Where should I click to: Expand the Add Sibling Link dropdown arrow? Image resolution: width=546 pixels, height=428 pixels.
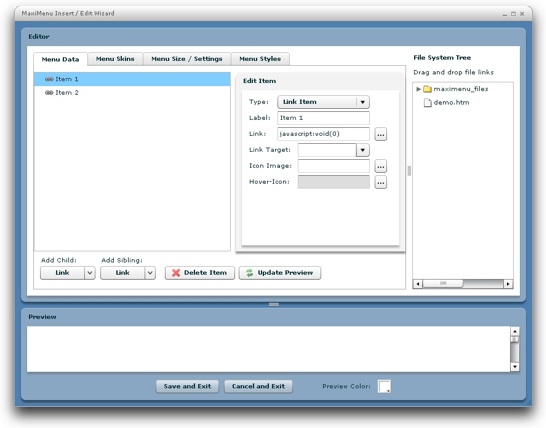click(x=150, y=273)
